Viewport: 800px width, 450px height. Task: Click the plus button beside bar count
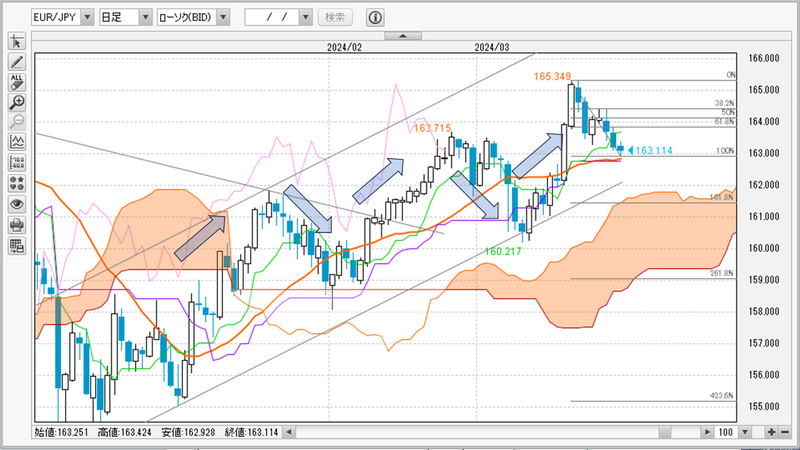pyautogui.click(x=771, y=432)
